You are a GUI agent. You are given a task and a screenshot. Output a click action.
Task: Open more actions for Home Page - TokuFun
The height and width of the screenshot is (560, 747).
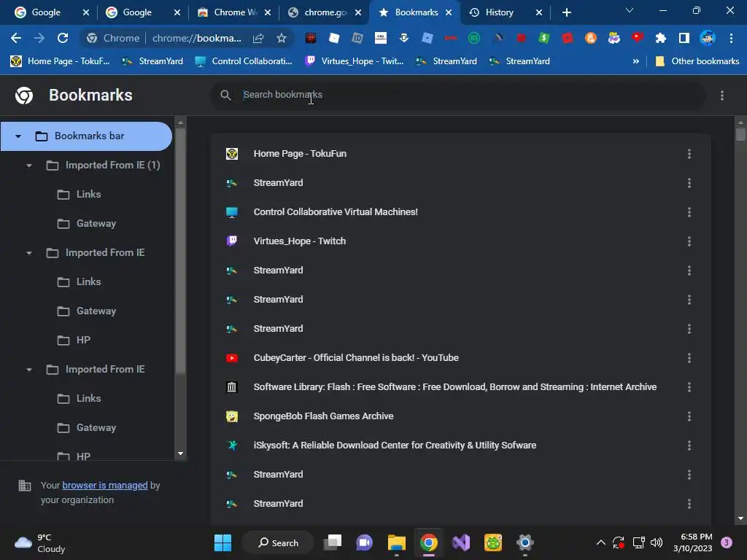(689, 154)
